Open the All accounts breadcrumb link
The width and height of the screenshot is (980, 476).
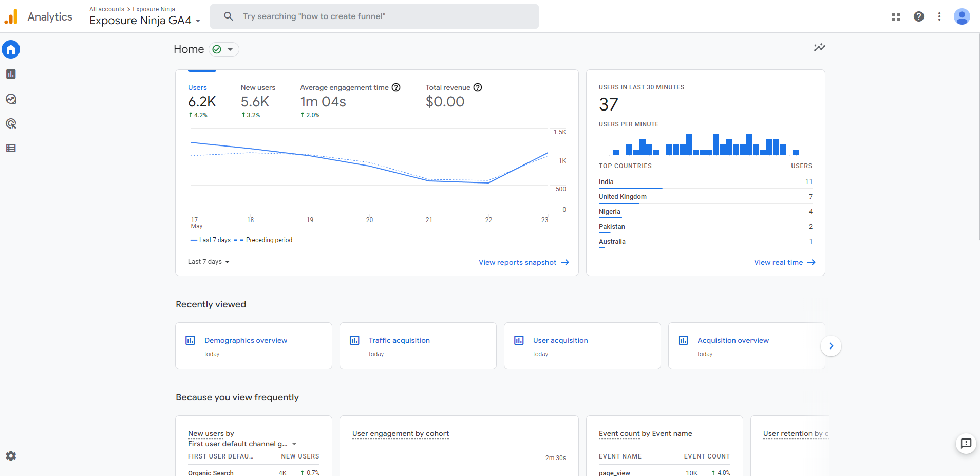[x=106, y=9]
